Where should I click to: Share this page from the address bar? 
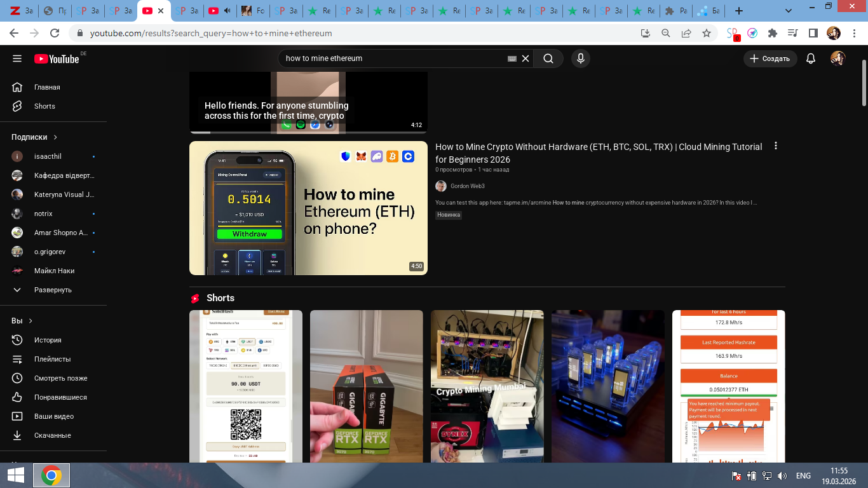coord(686,33)
